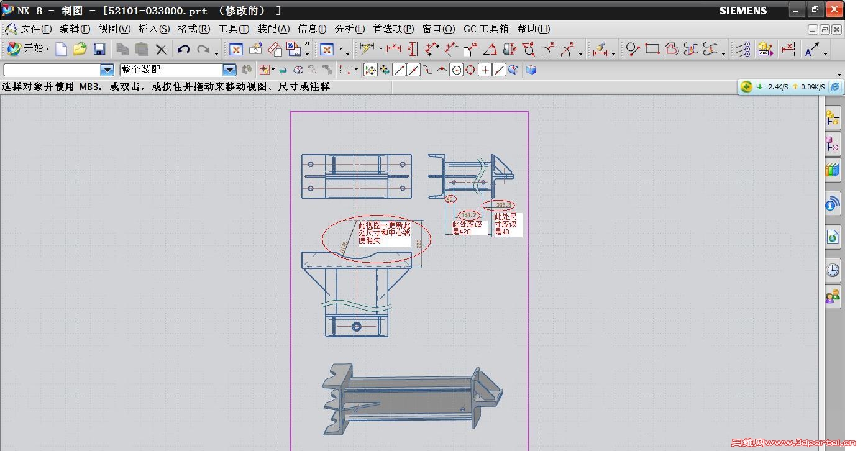
Task: Open the Internet Explorer side tab
Action: pyautogui.click(x=833, y=237)
